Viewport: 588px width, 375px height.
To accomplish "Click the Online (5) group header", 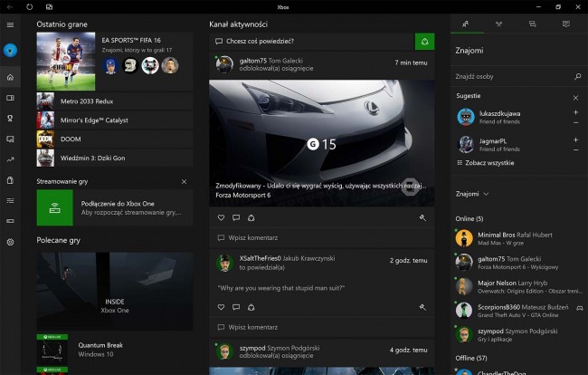I will coord(469,219).
